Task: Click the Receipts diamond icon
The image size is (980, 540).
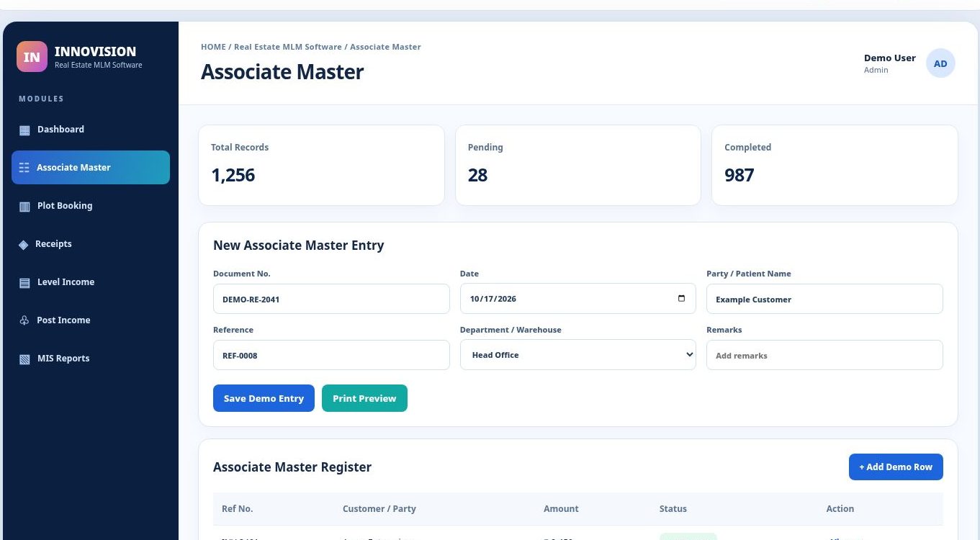Action: coord(24,245)
